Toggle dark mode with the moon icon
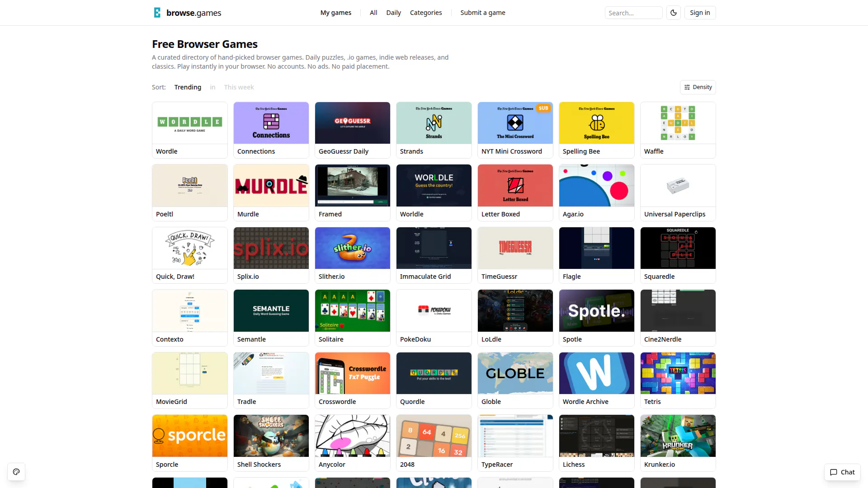Image resolution: width=868 pixels, height=488 pixels. click(x=674, y=13)
